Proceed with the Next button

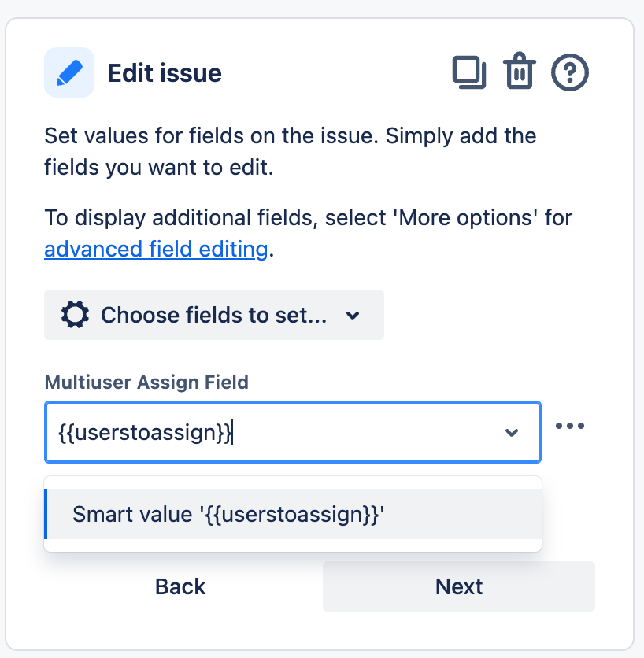[x=459, y=586]
